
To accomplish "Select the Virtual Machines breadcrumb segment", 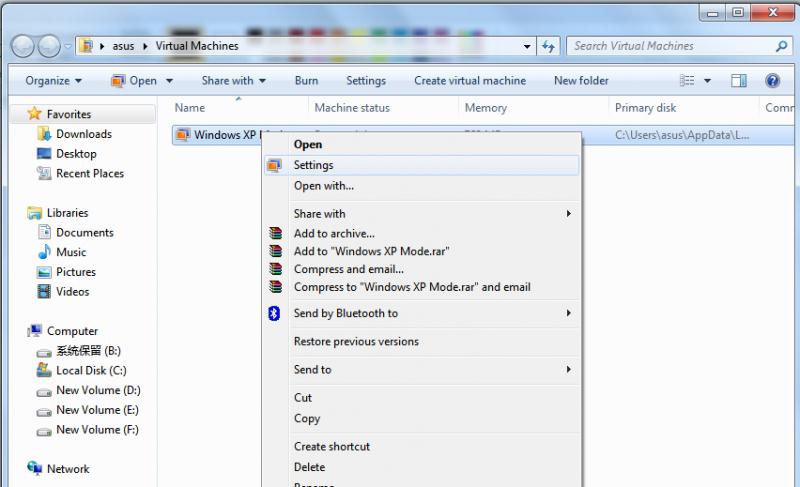I will pyautogui.click(x=197, y=46).
